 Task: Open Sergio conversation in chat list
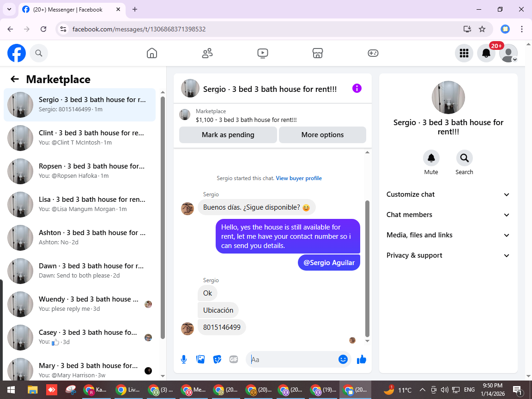(80, 104)
